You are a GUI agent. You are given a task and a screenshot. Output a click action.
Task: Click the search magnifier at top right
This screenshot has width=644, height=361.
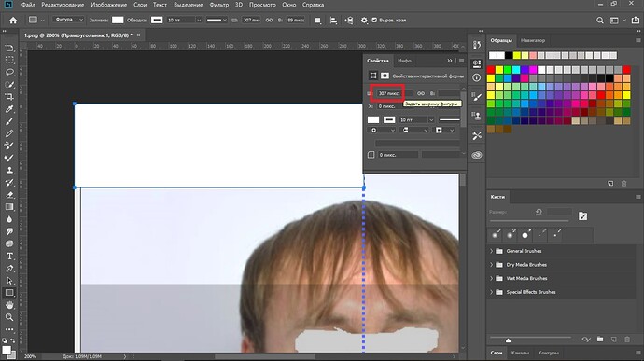click(600, 21)
